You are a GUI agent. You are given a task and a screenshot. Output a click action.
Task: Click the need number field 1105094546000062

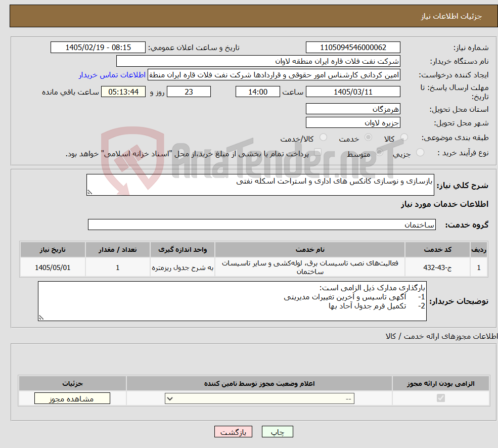[x=353, y=48]
